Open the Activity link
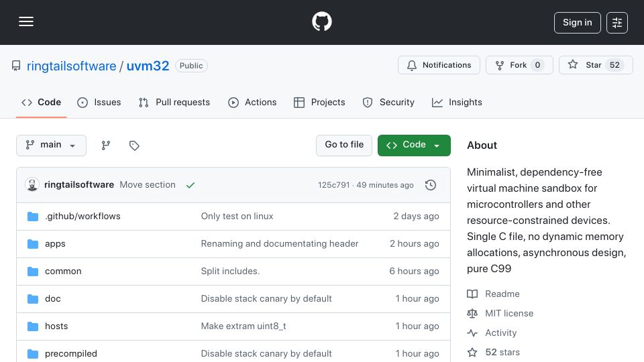This screenshot has width=644, height=362. coord(492,333)
